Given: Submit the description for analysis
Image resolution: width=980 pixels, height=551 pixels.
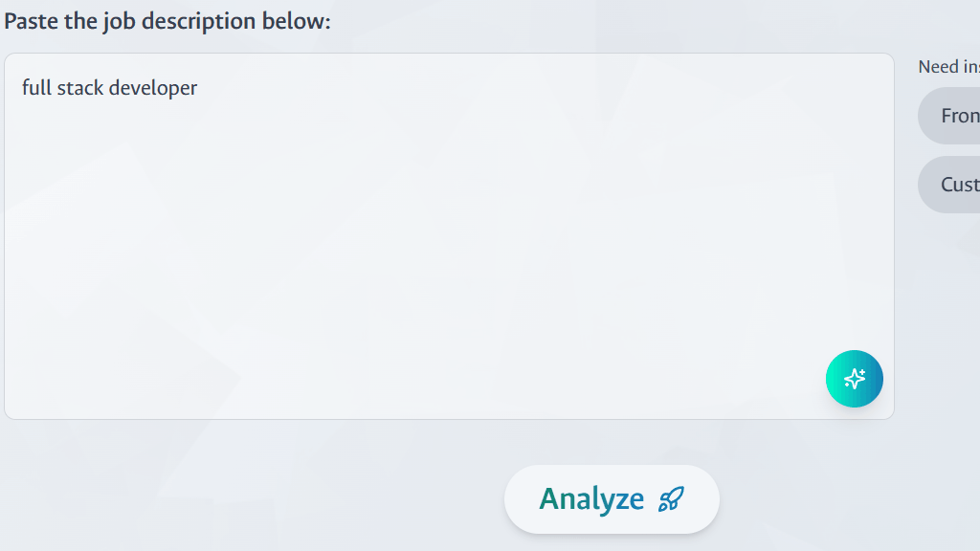Looking at the screenshot, I should [612, 498].
